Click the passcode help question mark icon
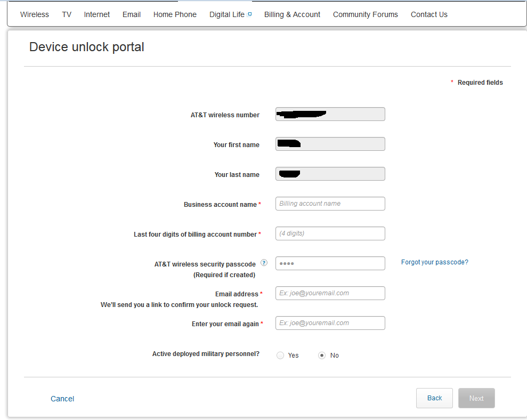 click(x=264, y=263)
